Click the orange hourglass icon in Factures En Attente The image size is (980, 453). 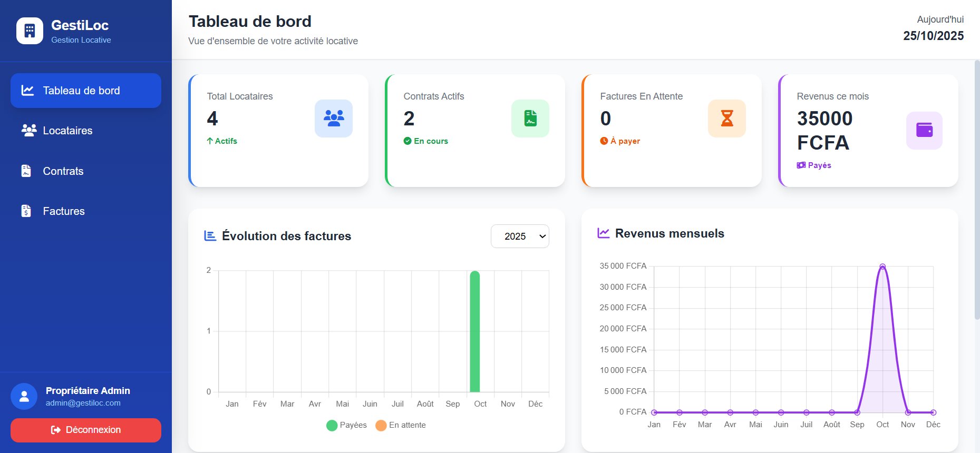tap(726, 119)
